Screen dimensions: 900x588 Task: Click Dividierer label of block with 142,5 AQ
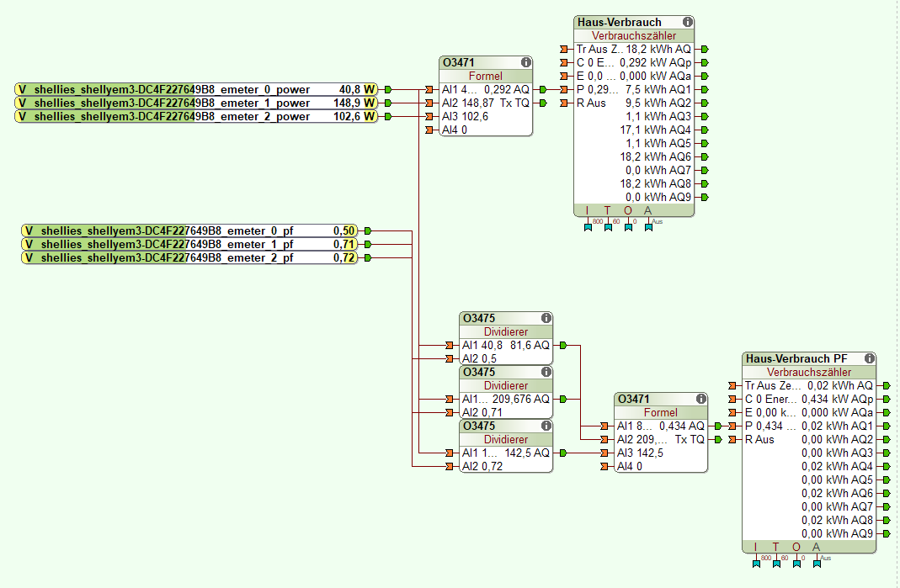pyautogui.click(x=506, y=439)
